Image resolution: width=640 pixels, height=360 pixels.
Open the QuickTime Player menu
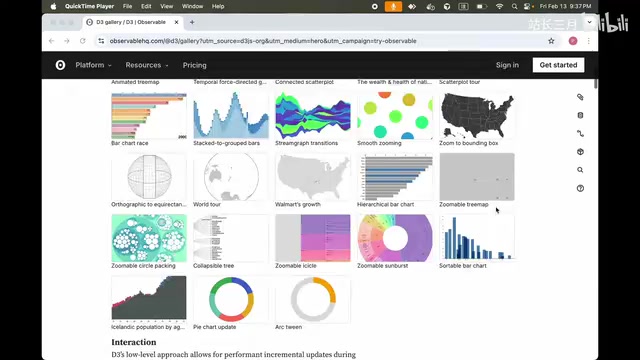click(x=89, y=6)
